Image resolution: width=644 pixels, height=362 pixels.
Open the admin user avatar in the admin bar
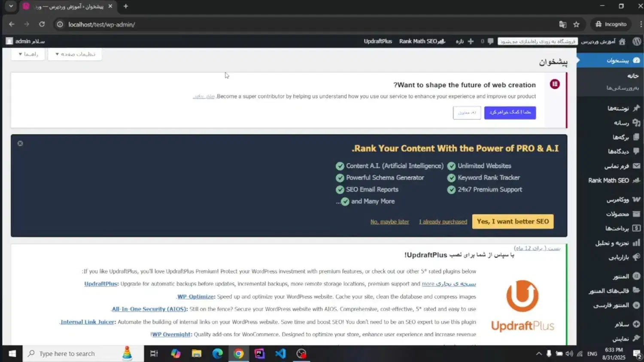pyautogui.click(x=9, y=41)
